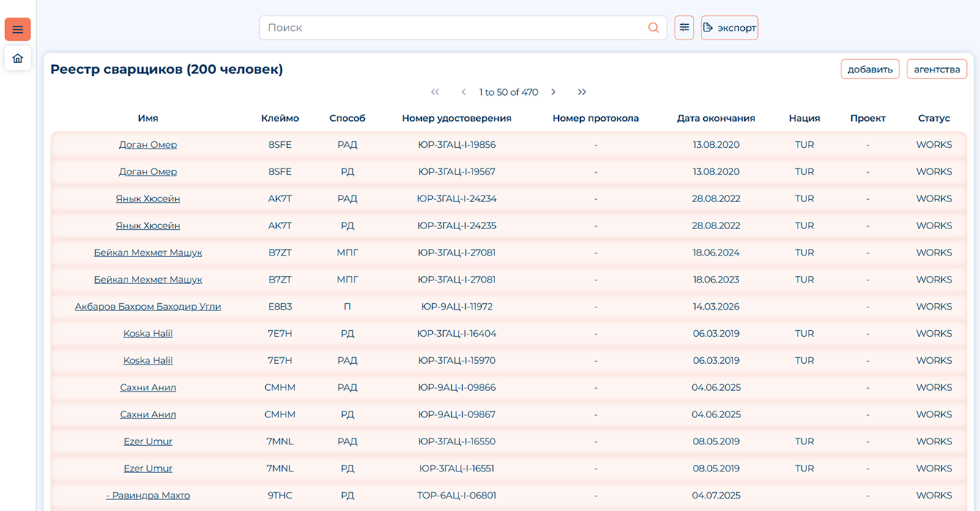Open Бейкал Мехмет Машук row dated 18.06.2024
980x511 pixels.
pyautogui.click(x=148, y=253)
